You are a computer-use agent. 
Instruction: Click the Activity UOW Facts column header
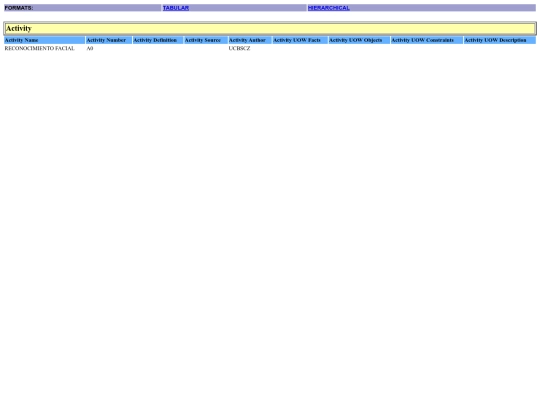coord(300,40)
